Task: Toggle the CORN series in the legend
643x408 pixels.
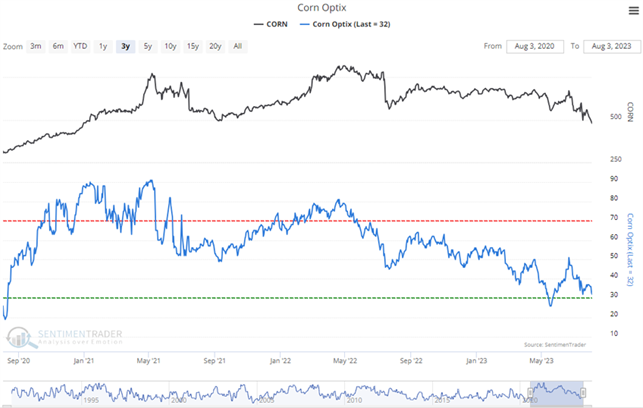Action: (x=271, y=22)
